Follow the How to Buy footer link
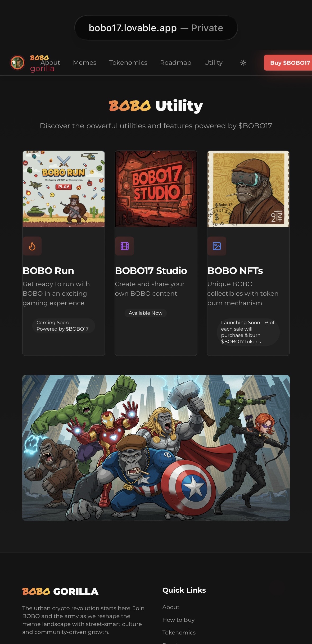The image size is (312, 644). coord(178,620)
